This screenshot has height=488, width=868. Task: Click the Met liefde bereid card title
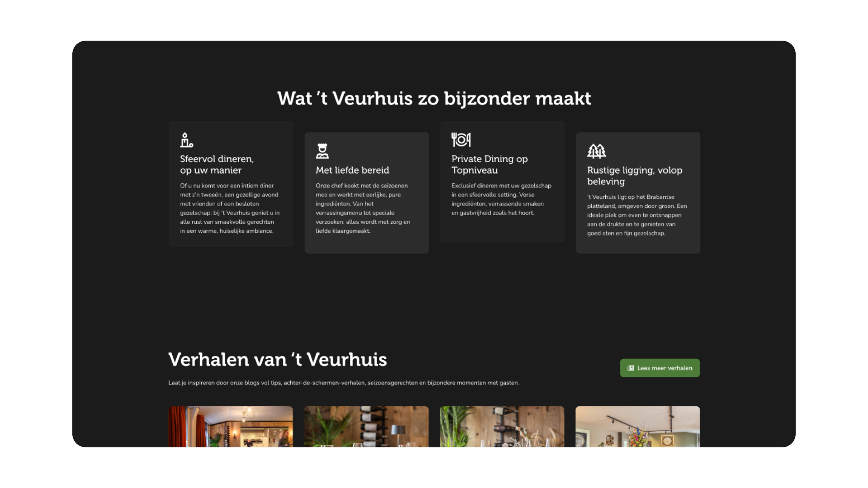352,170
